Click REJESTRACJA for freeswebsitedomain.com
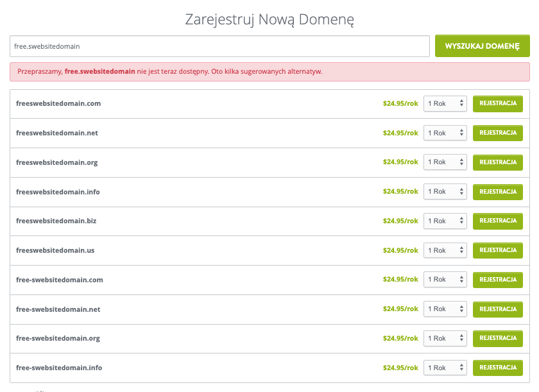 click(x=497, y=103)
